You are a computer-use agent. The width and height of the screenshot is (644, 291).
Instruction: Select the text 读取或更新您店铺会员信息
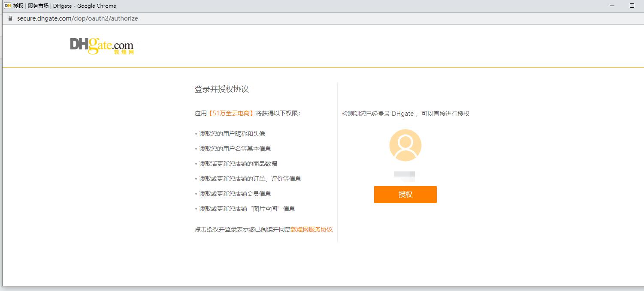coord(235,194)
